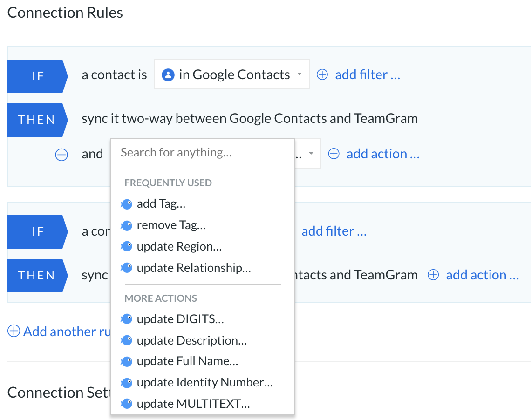Click the first THEN rule label
The image size is (531, 420).
tap(38, 120)
